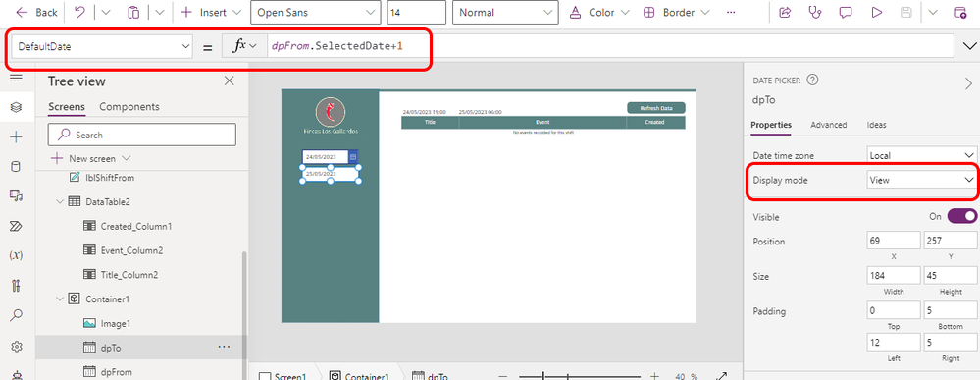
Task: Open the paste options dropdown arrow
Action: pyautogui.click(x=159, y=12)
